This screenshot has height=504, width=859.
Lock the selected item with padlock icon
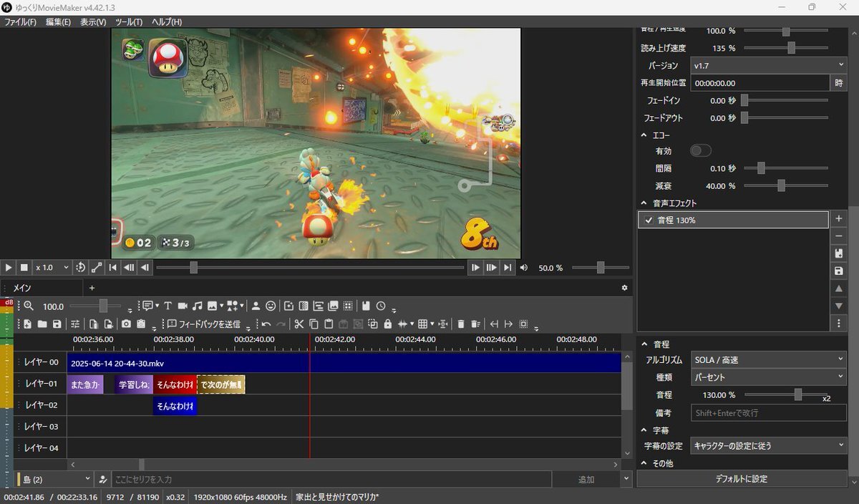point(388,324)
